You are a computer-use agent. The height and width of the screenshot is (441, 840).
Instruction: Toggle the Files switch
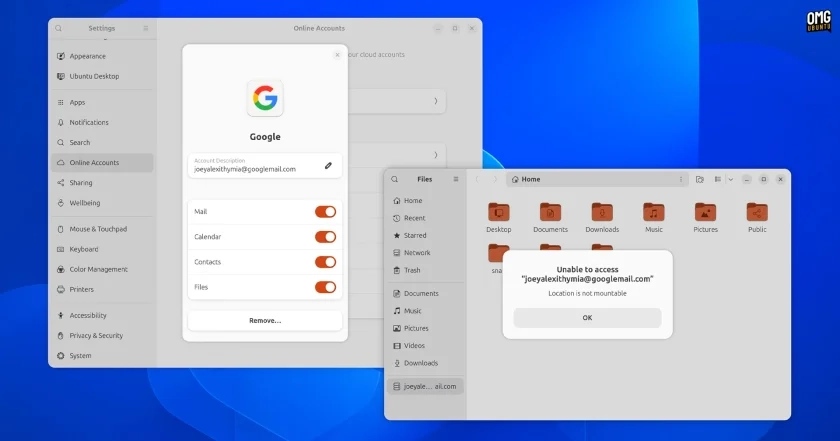click(x=325, y=287)
